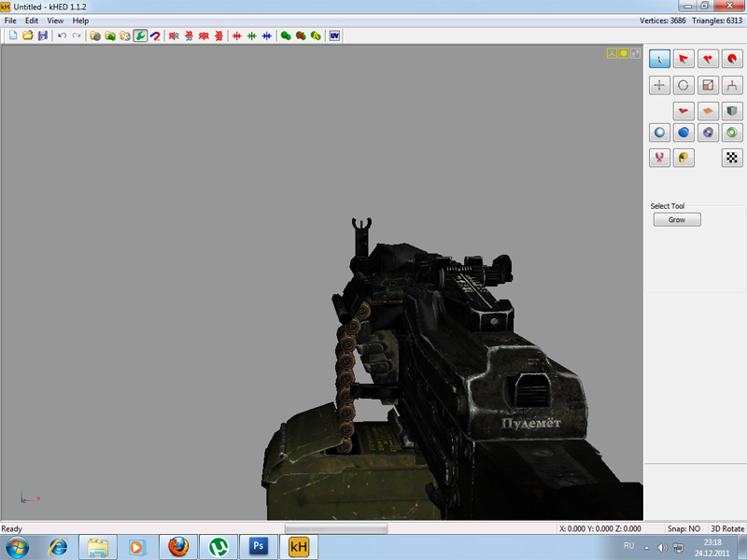Open the UV editor
Image resolution: width=747 pixels, height=560 pixels.
[334, 35]
